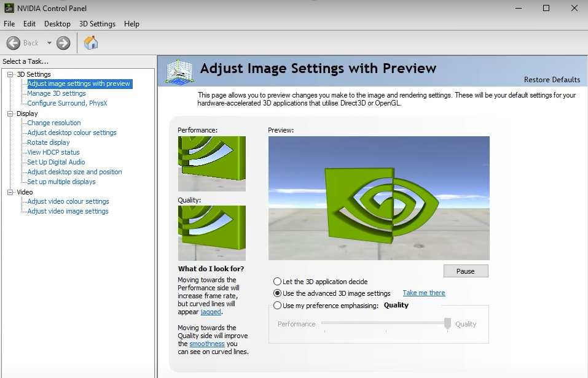Open the Back history dropdown arrow
The image size is (588, 378).
click(49, 43)
